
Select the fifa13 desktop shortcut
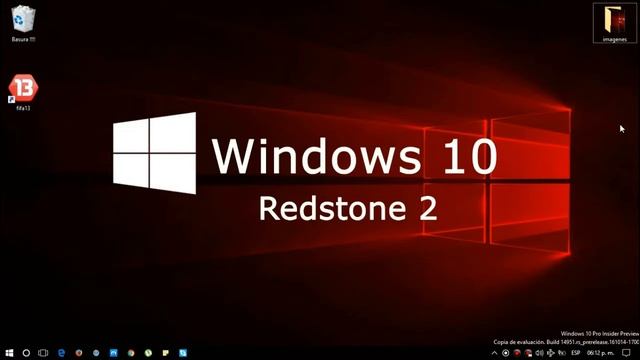(23, 92)
